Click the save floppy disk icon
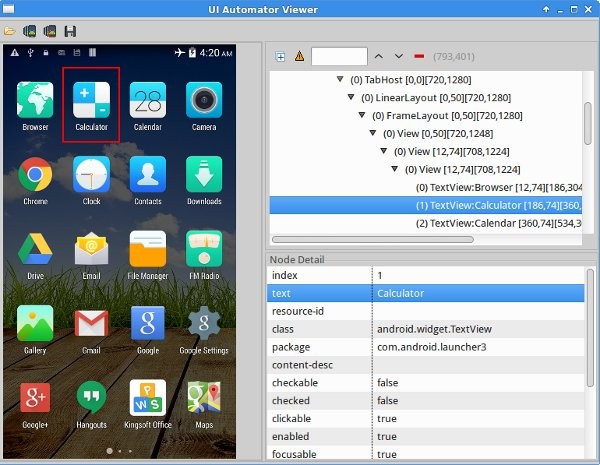This screenshot has width=600, height=465. point(70,31)
